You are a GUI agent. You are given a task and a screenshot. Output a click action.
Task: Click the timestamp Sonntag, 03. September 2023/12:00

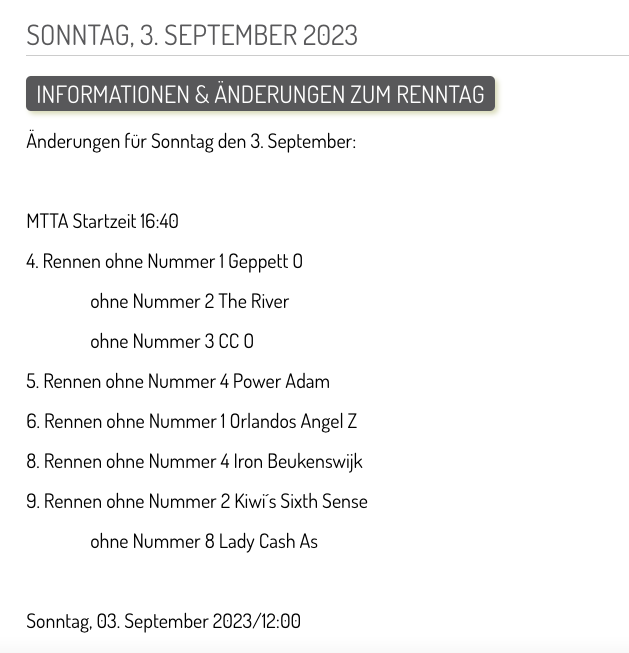[x=163, y=621]
